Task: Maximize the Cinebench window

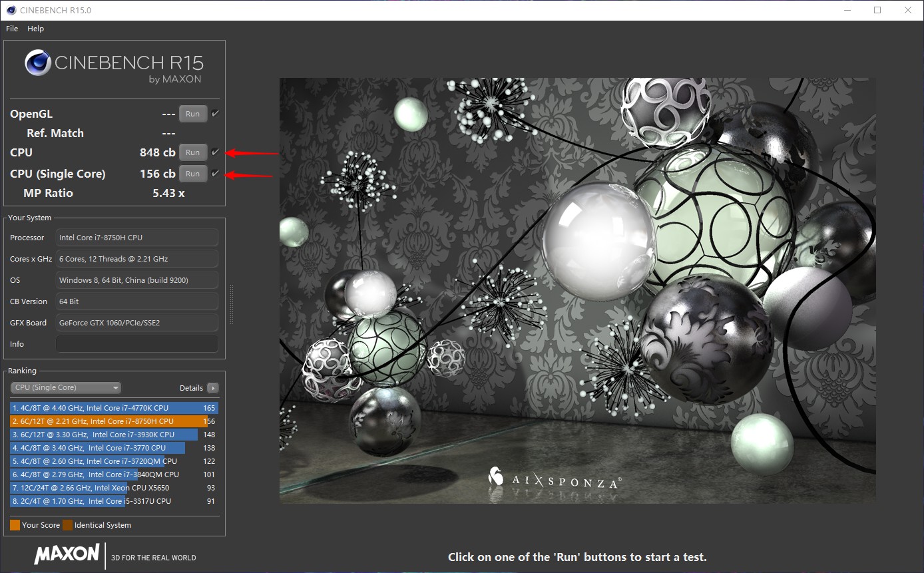Action: pyautogui.click(x=877, y=10)
